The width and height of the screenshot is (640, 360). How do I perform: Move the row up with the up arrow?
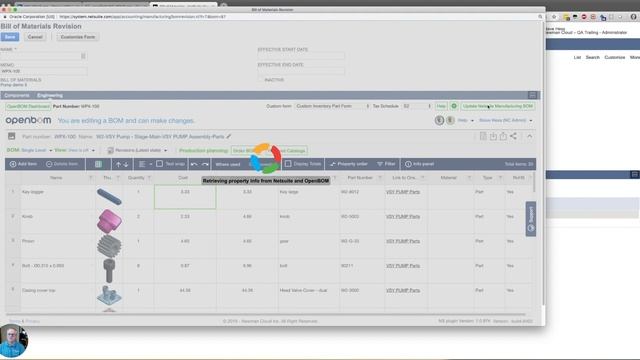(x=118, y=164)
